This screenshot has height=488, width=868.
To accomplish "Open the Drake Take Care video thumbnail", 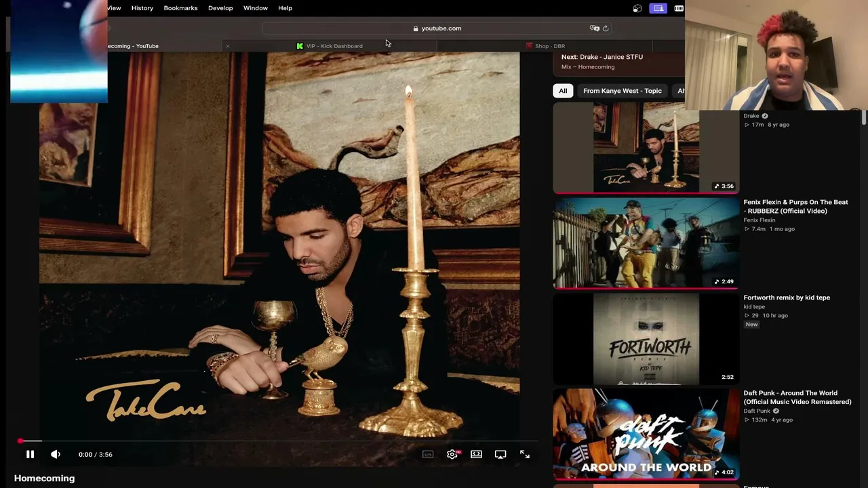I will (x=646, y=147).
